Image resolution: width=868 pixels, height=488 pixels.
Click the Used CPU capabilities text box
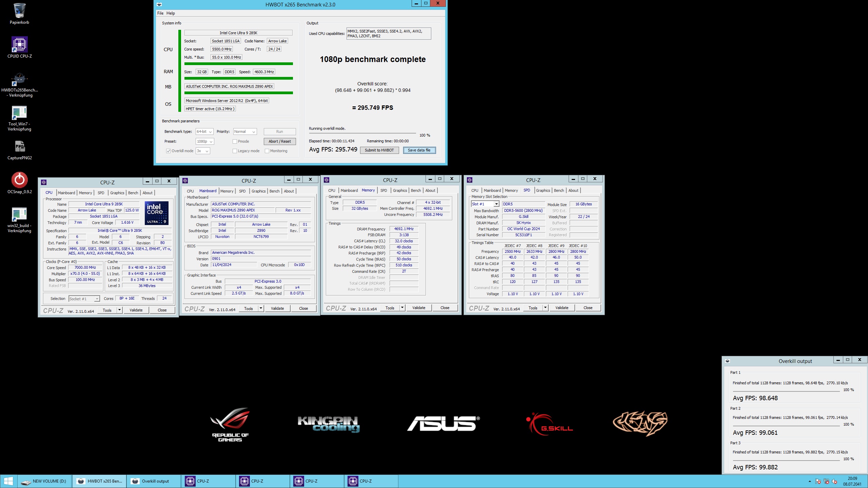tap(389, 34)
